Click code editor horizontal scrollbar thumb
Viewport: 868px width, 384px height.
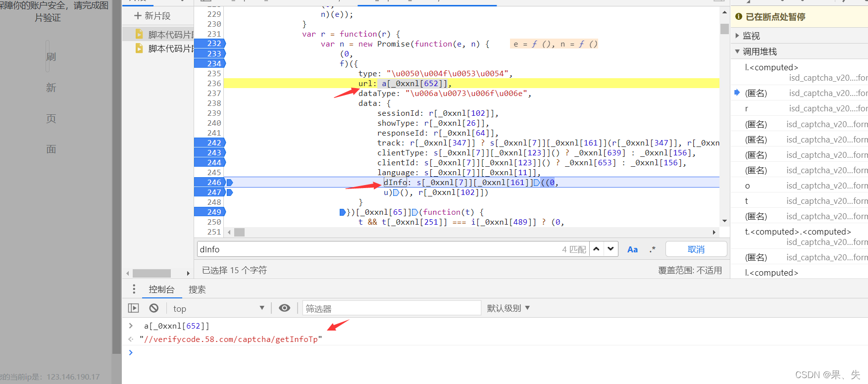pyautogui.click(x=240, y=232)
